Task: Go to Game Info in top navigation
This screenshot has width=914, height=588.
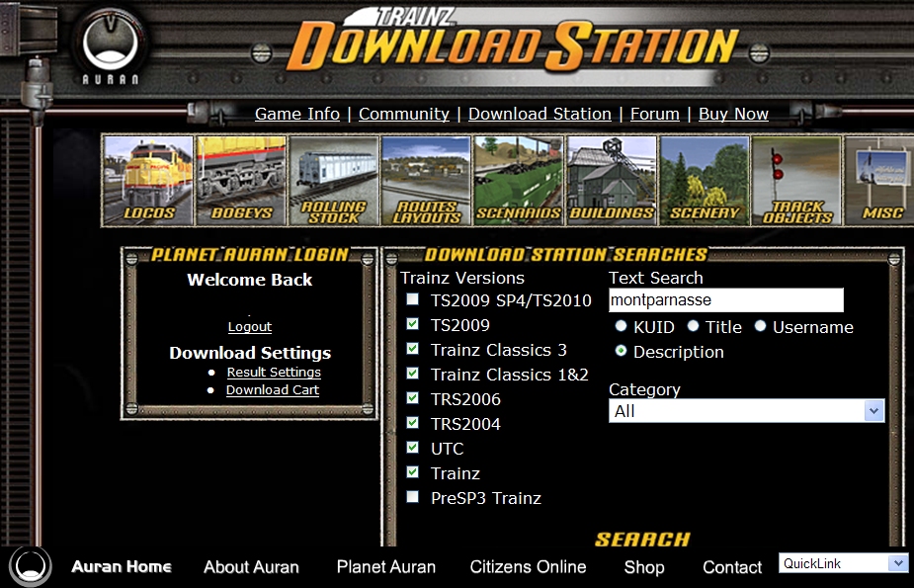Action: [x=297, y=114]
